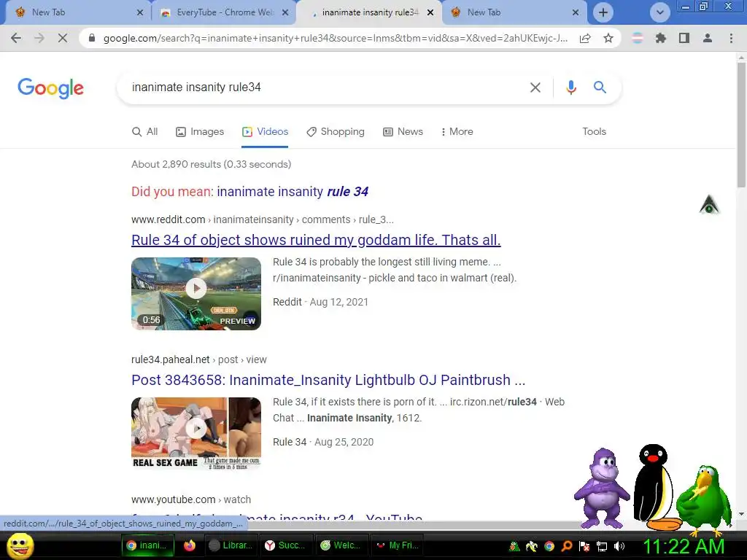Click the dark triangle eye overlay icon

pyautogui.click(x=709, y=205)
